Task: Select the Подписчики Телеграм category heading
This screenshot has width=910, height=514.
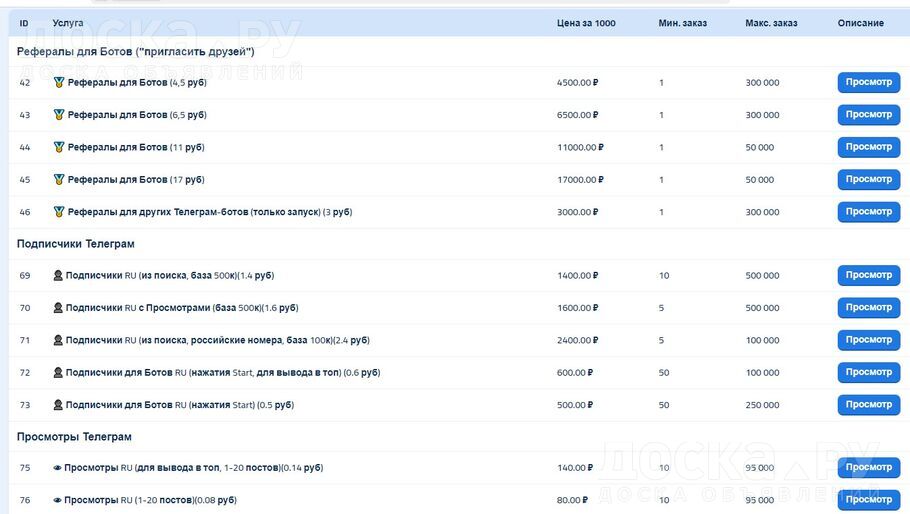Action: tap(75, 244)
